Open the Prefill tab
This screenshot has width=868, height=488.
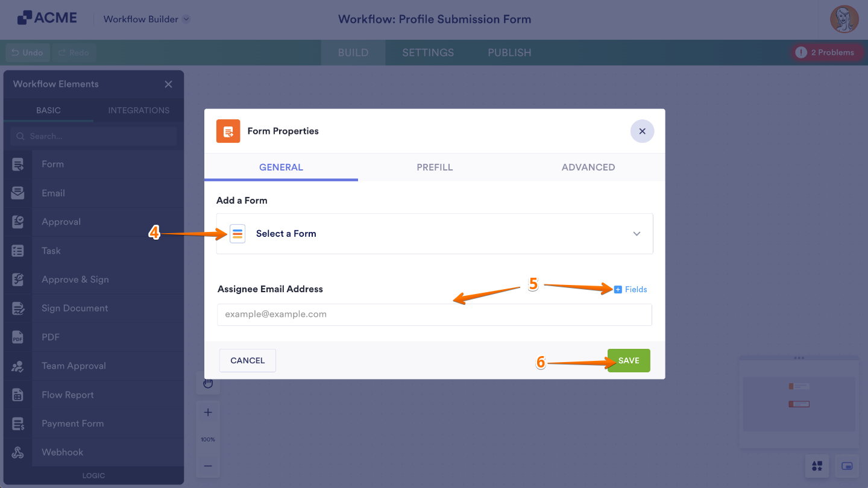[x=435, y=167]
